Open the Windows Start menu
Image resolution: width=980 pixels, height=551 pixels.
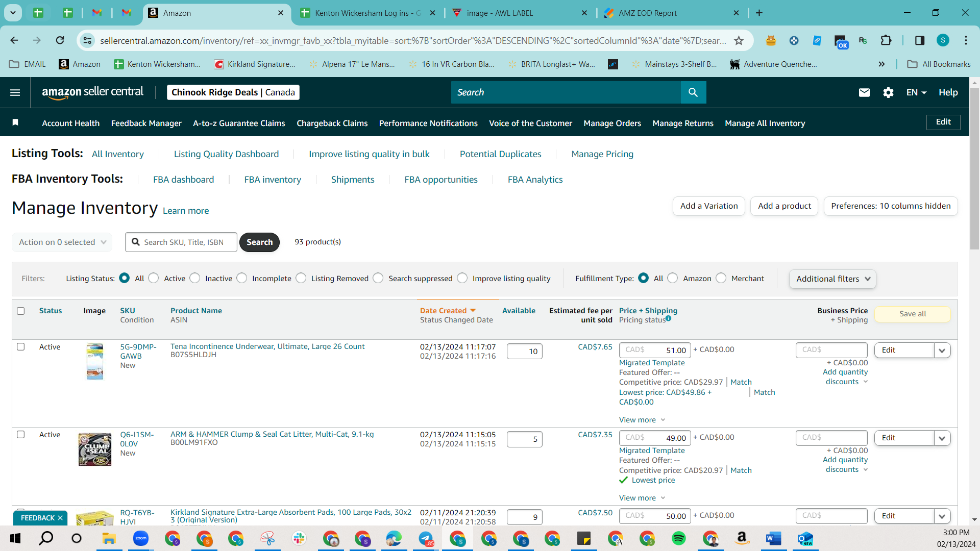click(x=15, y=538)
